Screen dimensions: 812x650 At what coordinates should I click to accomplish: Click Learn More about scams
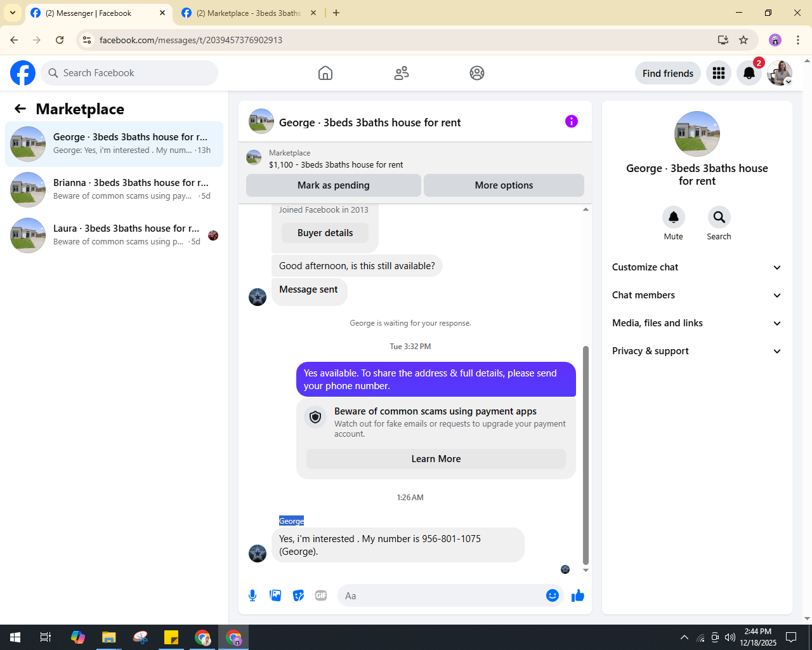point(436,459)
